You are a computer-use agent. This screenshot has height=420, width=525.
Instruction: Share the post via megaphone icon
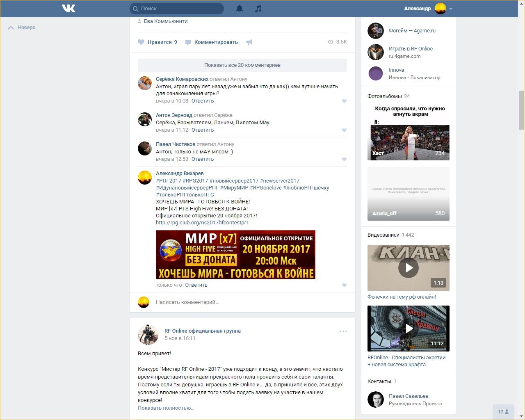coord(249,42)
